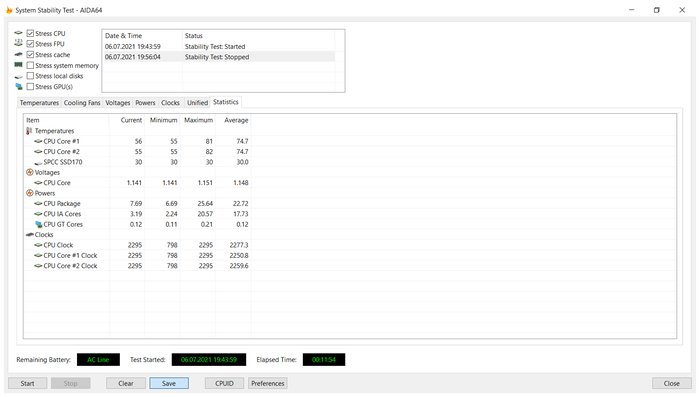Click the chip icon next to CPU Core #2 Clock
This screenshot has width=700, height=397.
pos(38,266)
